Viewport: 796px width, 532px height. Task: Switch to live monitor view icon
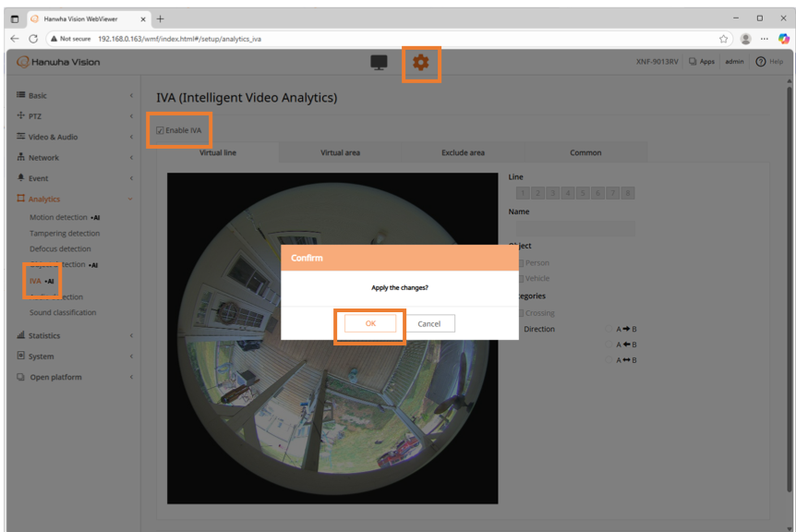(x=379, y=63)
